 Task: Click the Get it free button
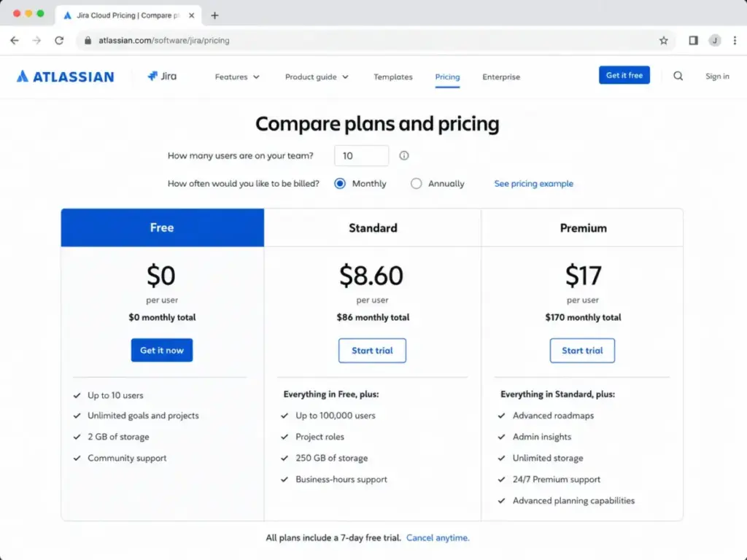point(624,75)
